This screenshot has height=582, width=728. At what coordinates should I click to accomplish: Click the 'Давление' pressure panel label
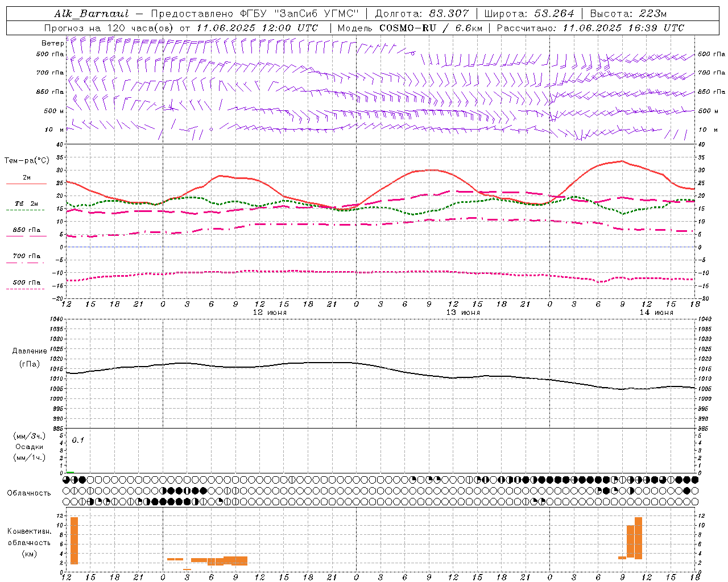(30, 351)
